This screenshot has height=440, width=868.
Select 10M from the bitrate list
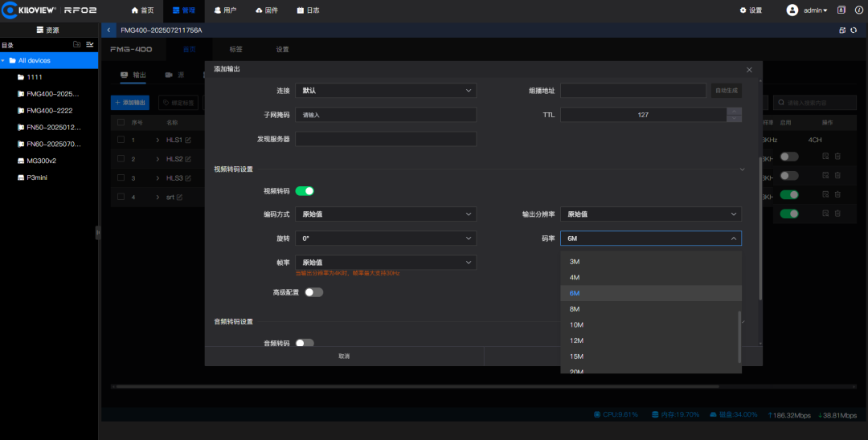click(x=576, y=324)
